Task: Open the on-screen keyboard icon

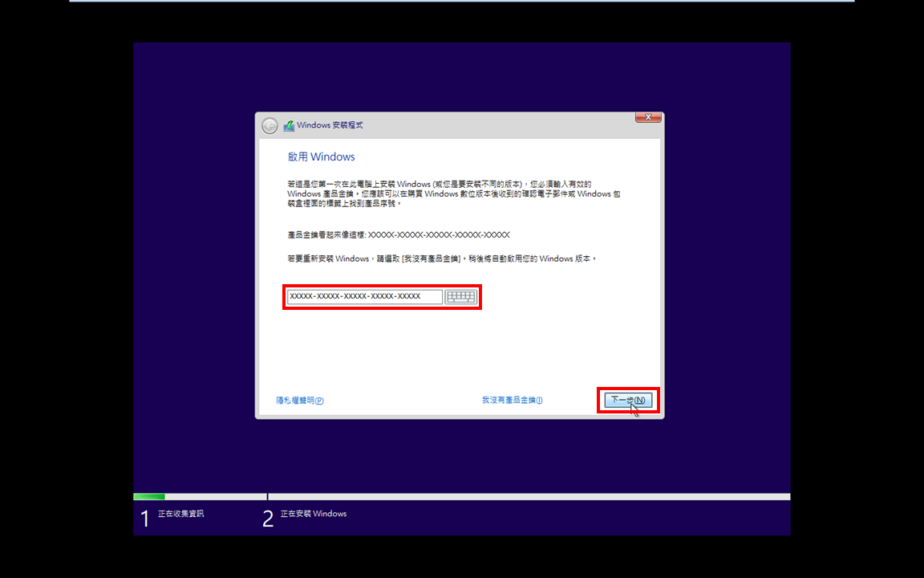Action: click(x=461, y=297)
